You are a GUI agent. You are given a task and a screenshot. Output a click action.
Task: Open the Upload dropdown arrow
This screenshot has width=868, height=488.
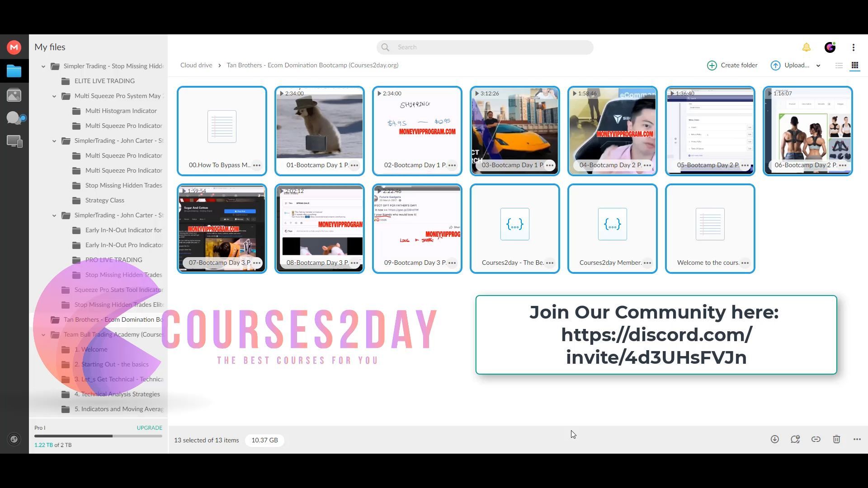coord(818,66)
